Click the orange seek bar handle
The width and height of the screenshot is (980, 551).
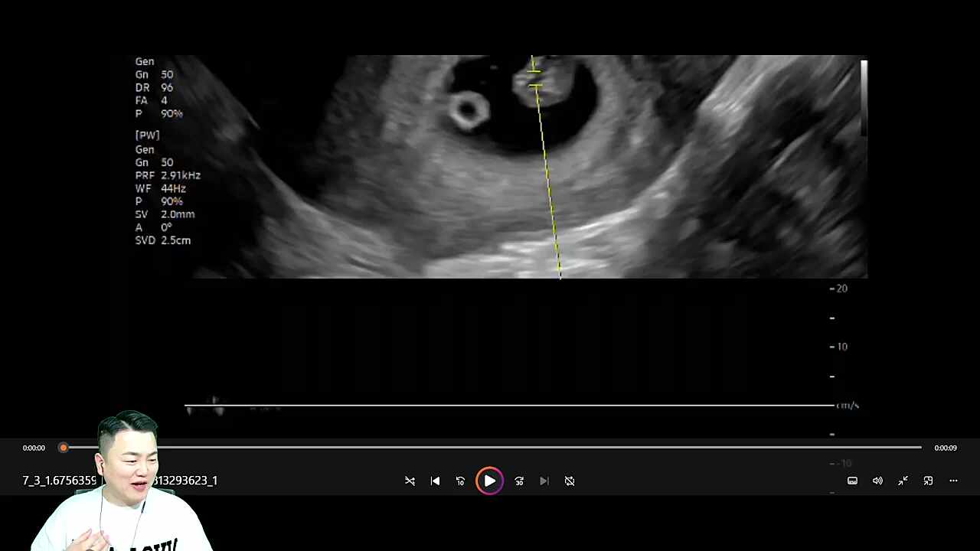(64, 448)
